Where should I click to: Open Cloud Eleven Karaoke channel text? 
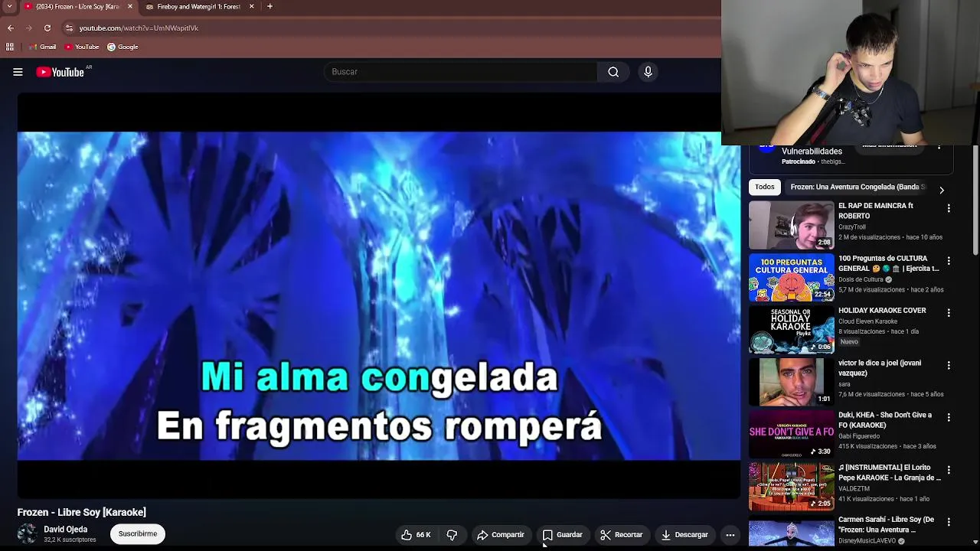(x=867, y=321)
